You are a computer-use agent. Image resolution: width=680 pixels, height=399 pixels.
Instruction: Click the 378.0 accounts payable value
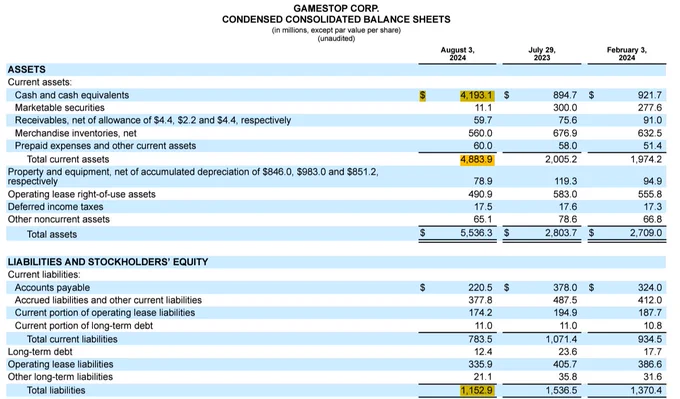click(x=565, y=288)
